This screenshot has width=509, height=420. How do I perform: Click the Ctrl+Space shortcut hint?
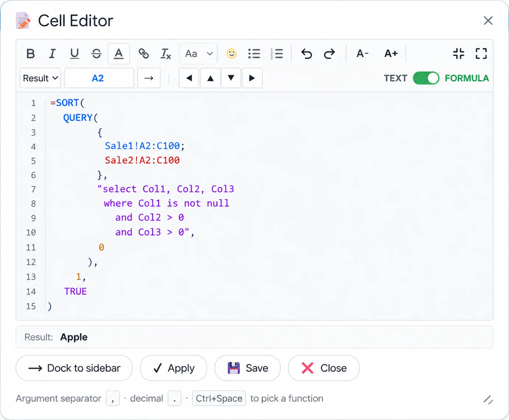click(219, 398)
